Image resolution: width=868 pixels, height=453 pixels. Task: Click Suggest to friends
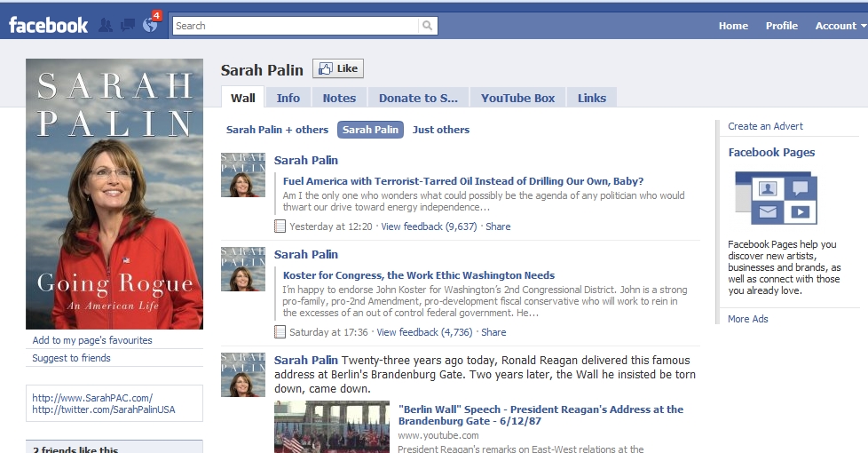pos(71,358)
